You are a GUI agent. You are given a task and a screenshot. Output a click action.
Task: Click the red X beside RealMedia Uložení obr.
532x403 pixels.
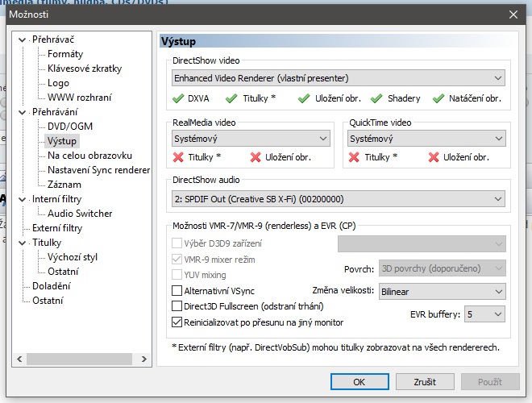[256, 157]
